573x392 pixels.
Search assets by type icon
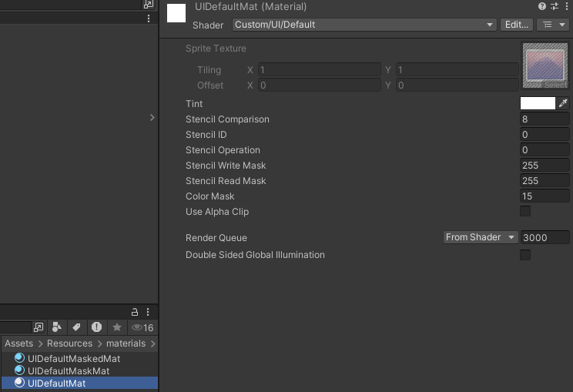pyautogui.click(x=57, y=327)
